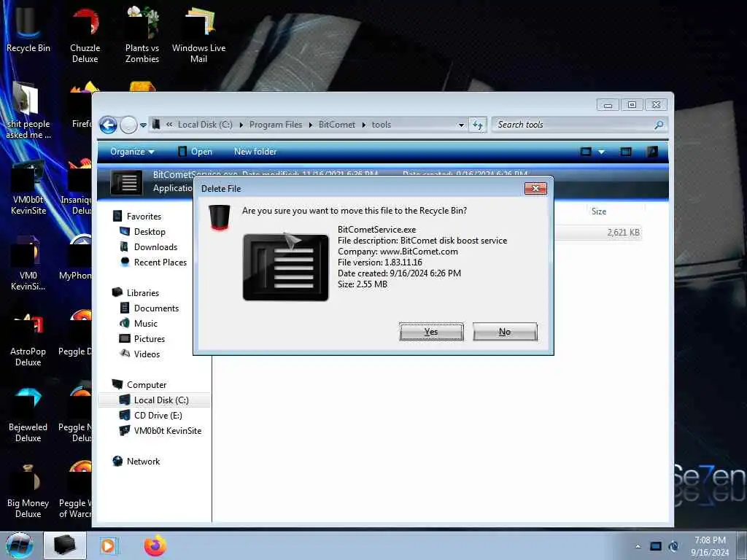The image size is (747, 560).
Task: Click the search magnifier icon
Action: [659, 125]
